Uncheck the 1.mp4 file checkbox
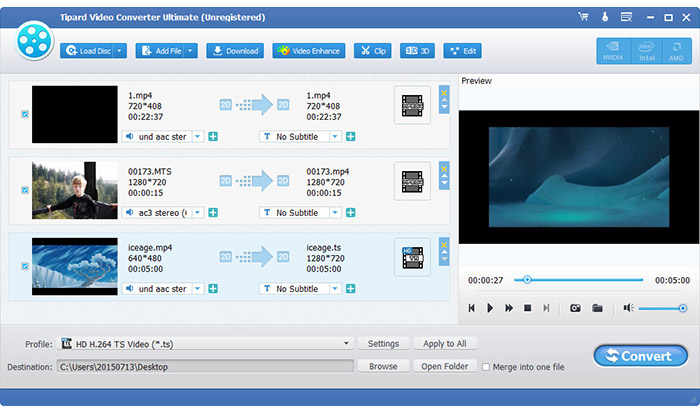This screenshot has height=413, width=700. (x=25, y=114)
